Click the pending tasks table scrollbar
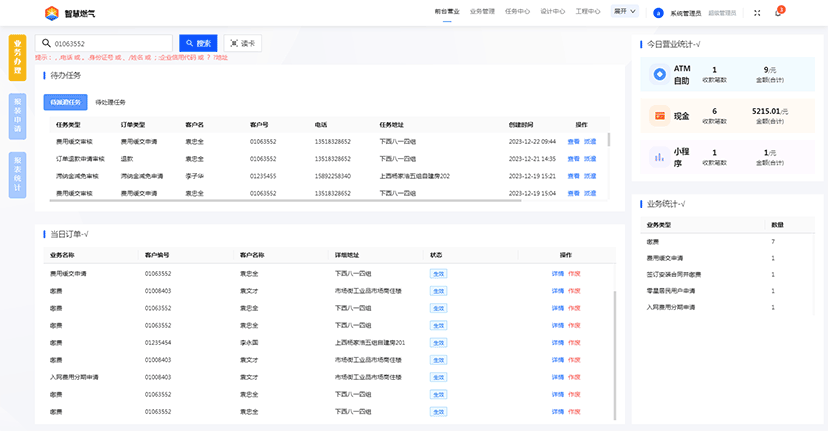 pos(608,143)
